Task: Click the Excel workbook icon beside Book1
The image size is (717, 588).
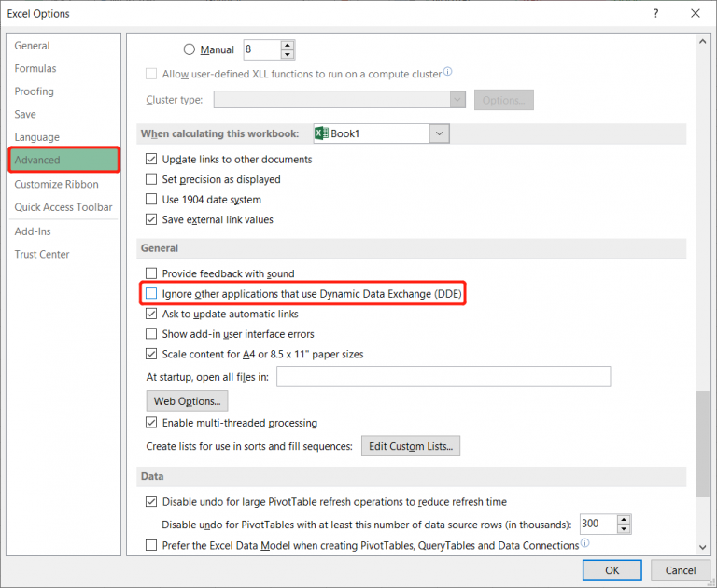Action: (x=321, y=133)
